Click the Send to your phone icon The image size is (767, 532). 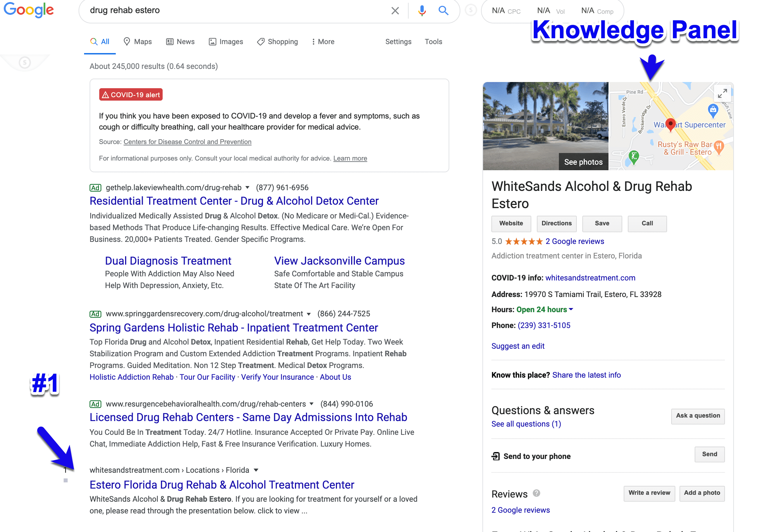[495, 456]
